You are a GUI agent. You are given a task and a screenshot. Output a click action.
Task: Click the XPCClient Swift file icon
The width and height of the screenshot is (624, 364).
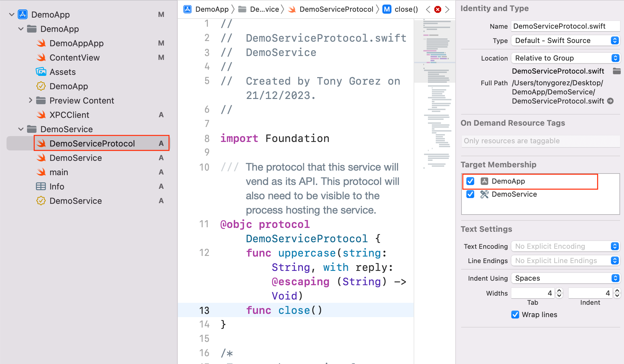tap(41, 115)
